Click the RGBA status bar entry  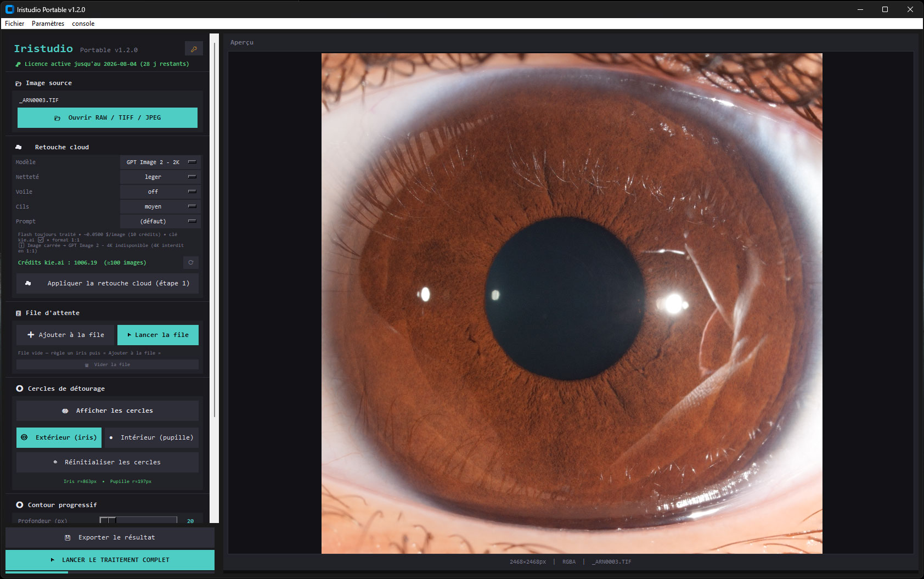(x=569, y=562)
